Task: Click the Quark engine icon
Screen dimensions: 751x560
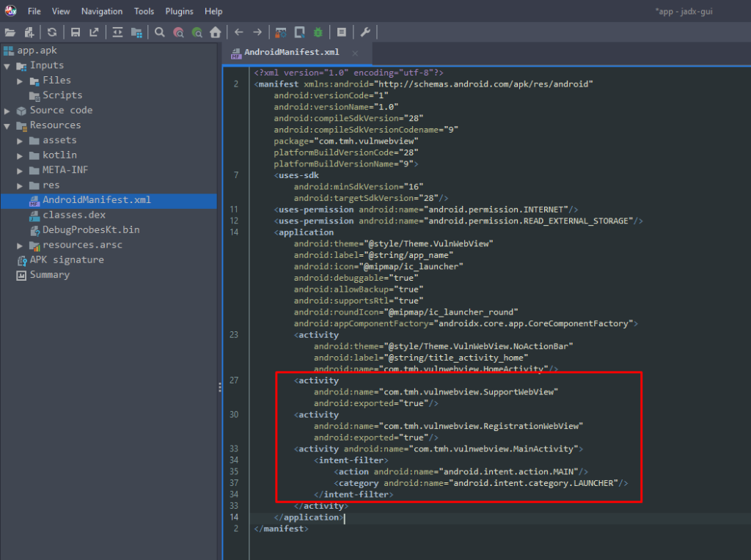Action: [300, 32]
